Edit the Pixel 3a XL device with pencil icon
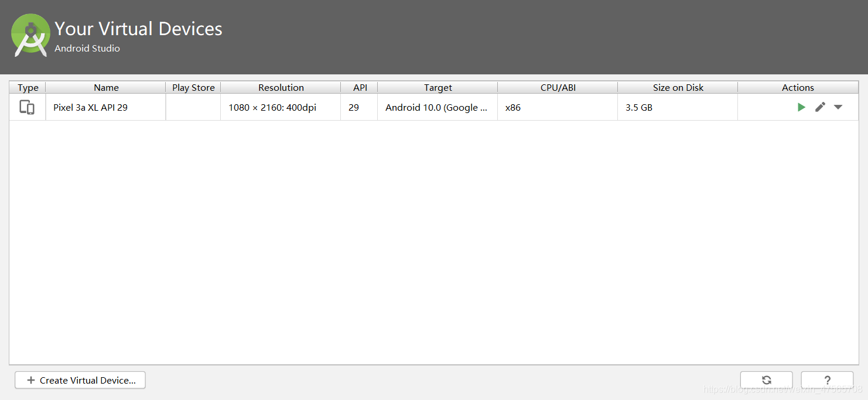Viewport: 868px width, 400px height. click(x=820, y=107)
